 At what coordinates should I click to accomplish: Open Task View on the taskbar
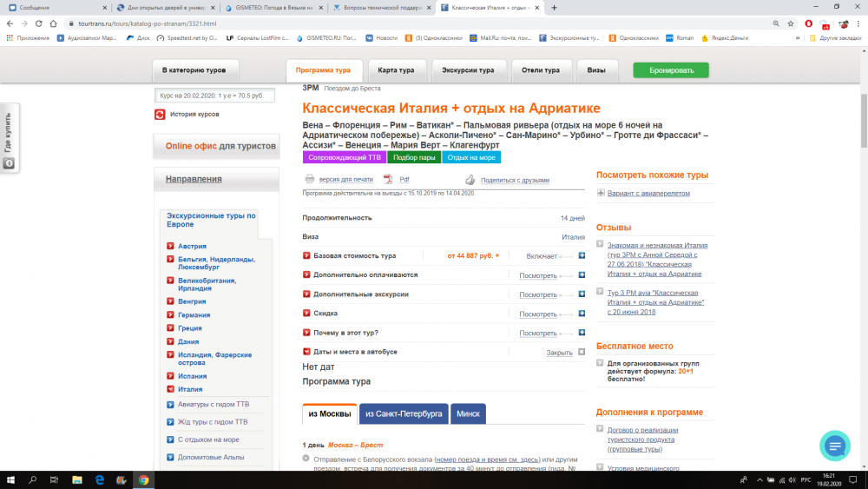click(54, 480)
